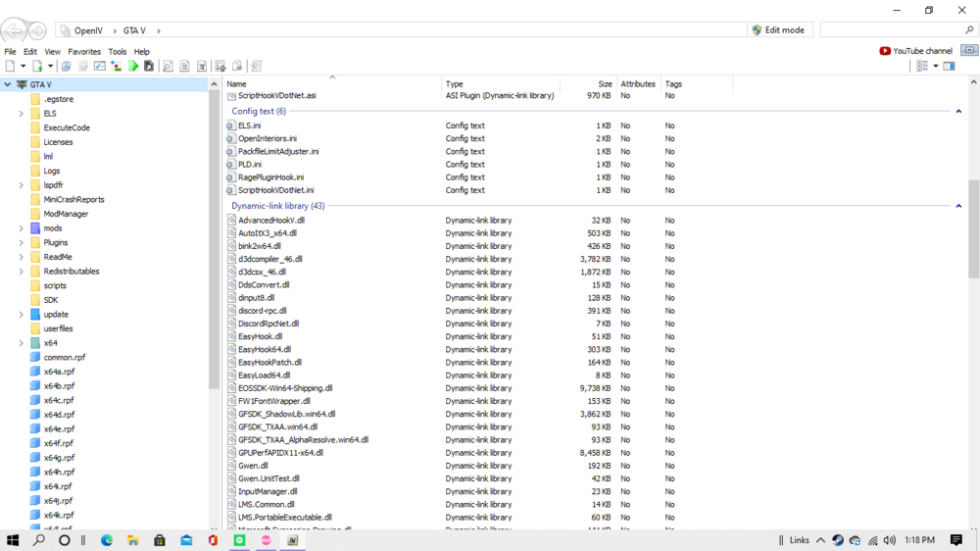Open Microsoft Edge from the taskbar

coord(107,540)
